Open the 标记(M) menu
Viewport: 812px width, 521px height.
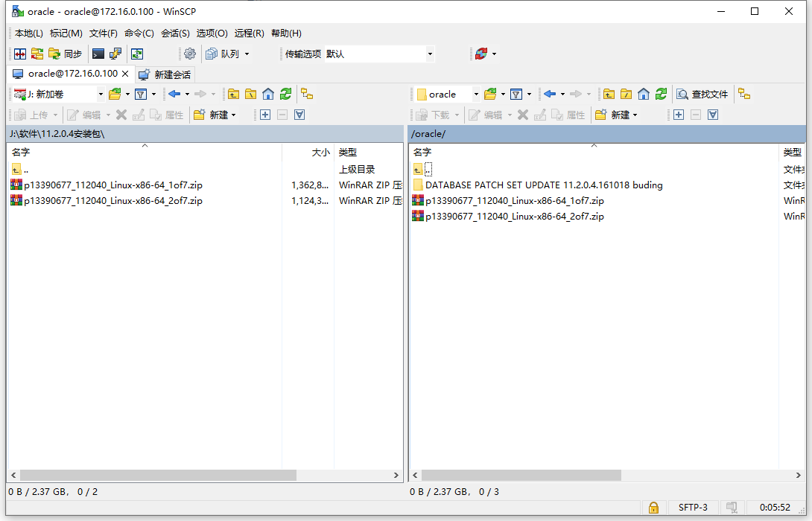coord(66,33)
